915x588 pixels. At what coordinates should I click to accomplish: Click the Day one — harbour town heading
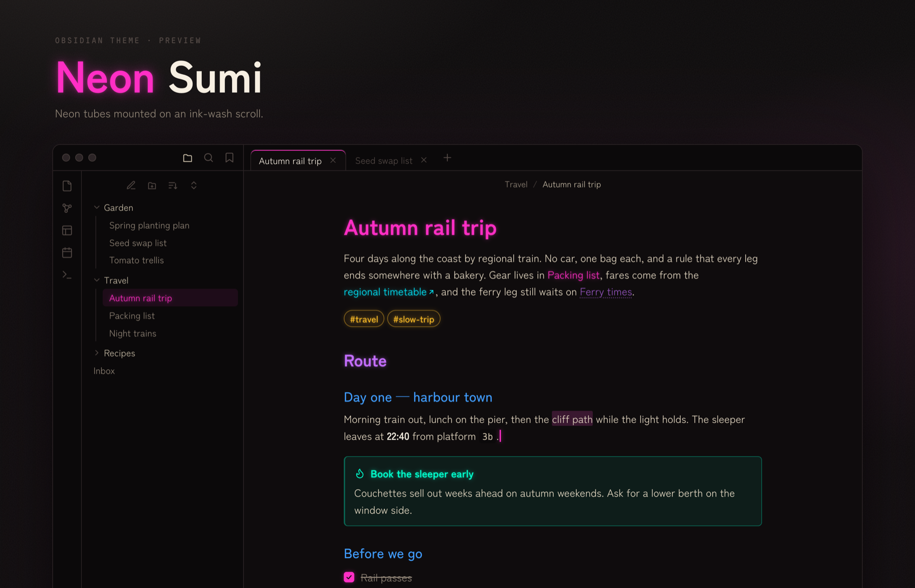418,397
